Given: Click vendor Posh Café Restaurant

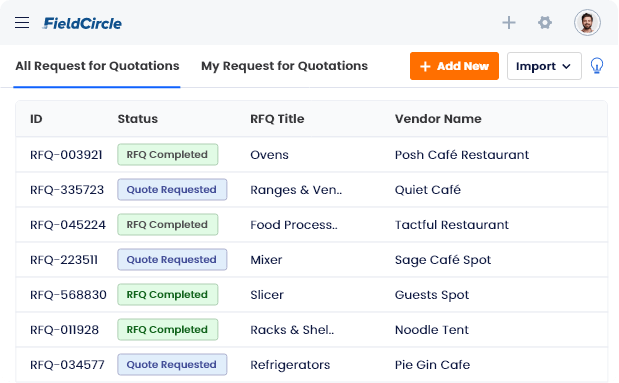Looking at the screenshot, I should (x=462, y=155).
